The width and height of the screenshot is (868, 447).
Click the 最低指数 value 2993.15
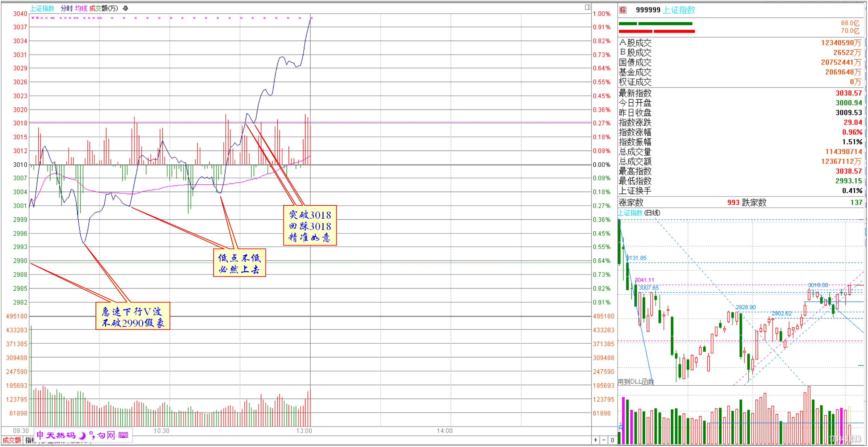coord(849,181)
